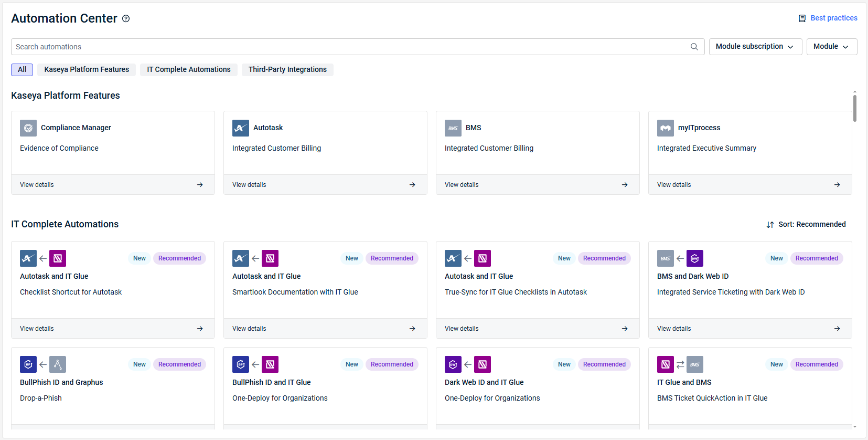Click Dark Web ID icon in BMS and Dark Web ID card

(x=695, y=258)
